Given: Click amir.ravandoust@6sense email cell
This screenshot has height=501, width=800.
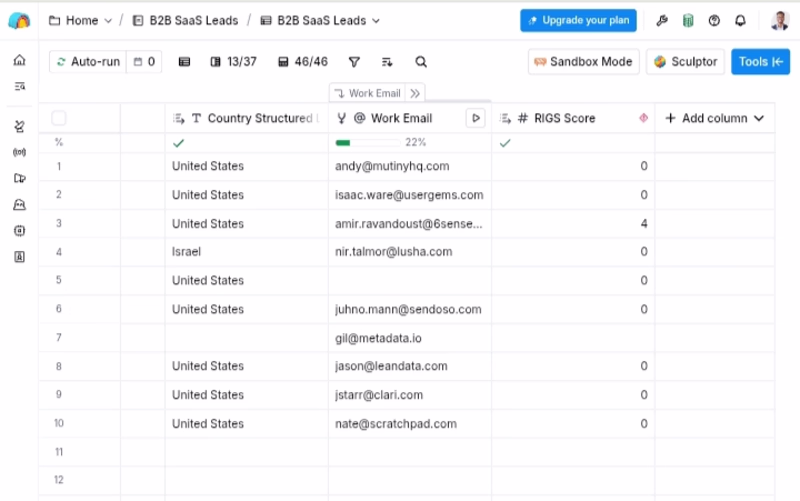Looking at the screenshot, I should tap(410, 223).
